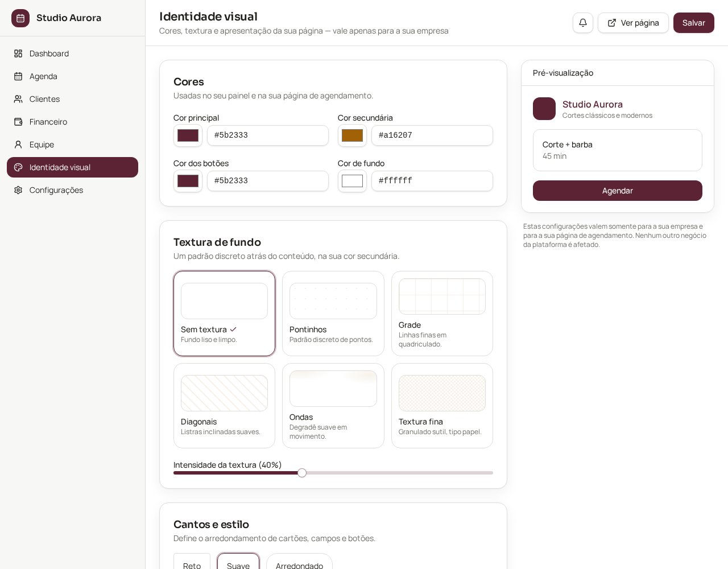Click the Configurações gear icon in sidebar

click(18, 190)
